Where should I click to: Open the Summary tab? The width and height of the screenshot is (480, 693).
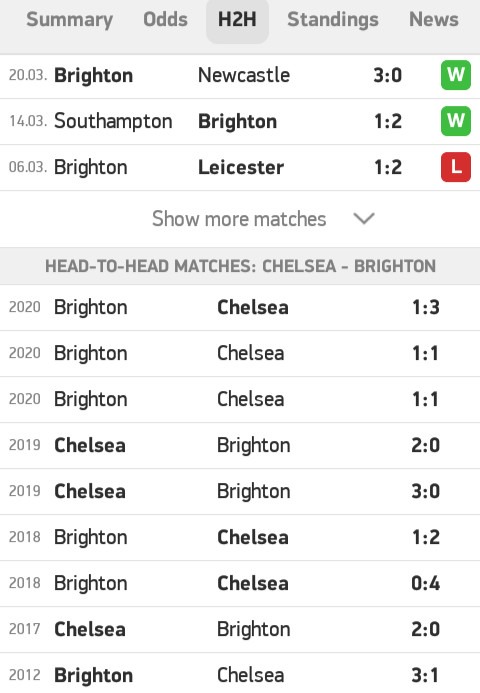(69, 20)
